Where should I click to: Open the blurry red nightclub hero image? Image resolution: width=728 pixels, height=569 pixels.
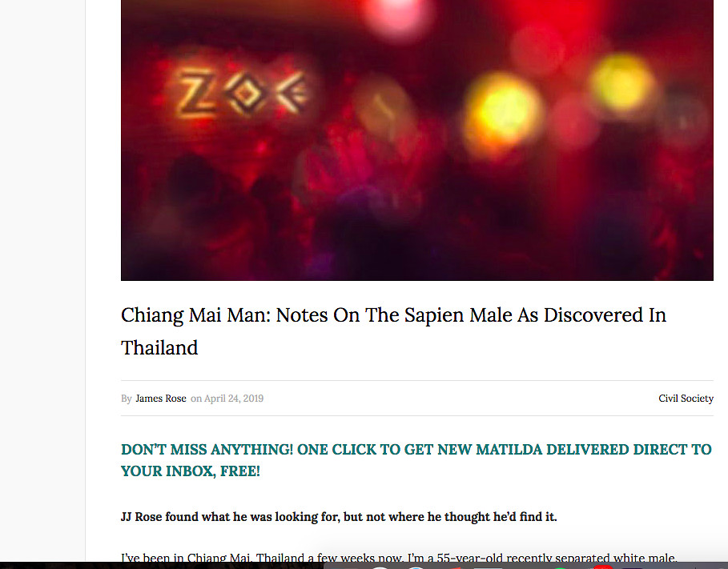coord(417,140)
